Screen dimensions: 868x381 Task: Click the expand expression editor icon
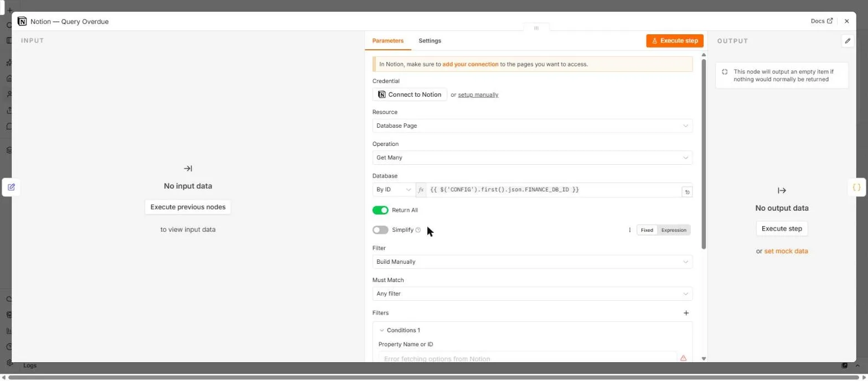point(687,192)
